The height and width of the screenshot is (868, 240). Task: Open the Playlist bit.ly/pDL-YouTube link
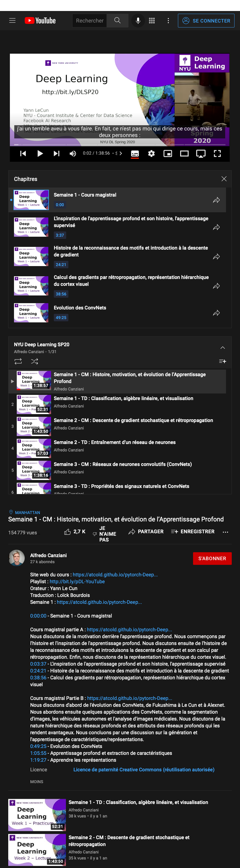click(x=77, y=582)
